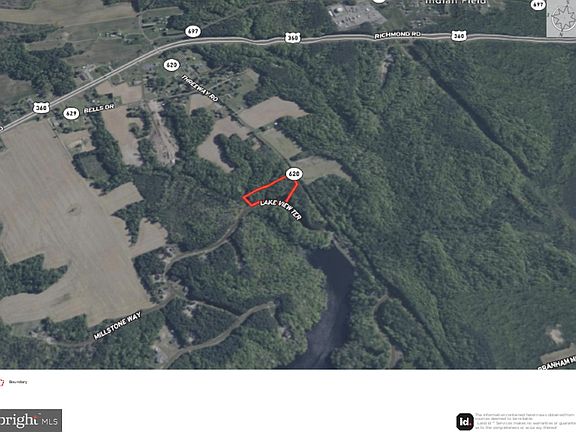Click the Indian Field place label

coord(456,2)
